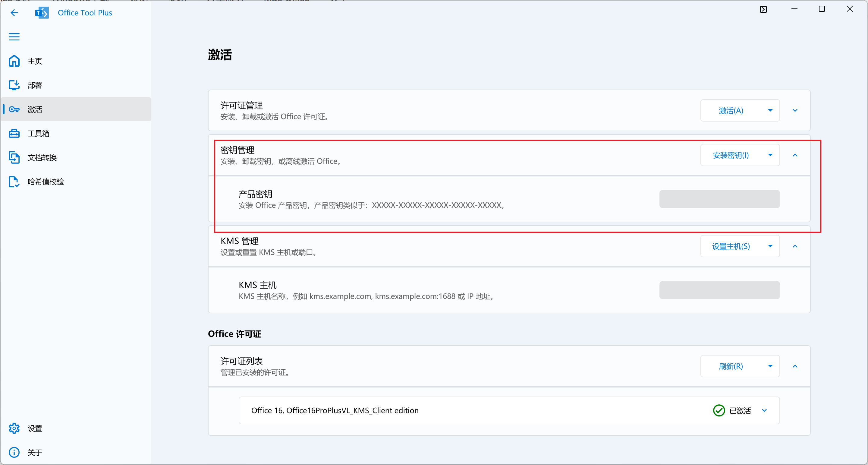
Task: Click the 产品密钥 product key input field
Action: click(x=719, y=199)
